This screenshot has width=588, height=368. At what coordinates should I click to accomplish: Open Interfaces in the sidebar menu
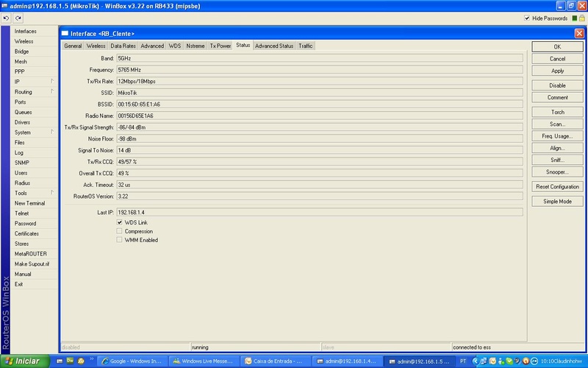coord(34,31)
